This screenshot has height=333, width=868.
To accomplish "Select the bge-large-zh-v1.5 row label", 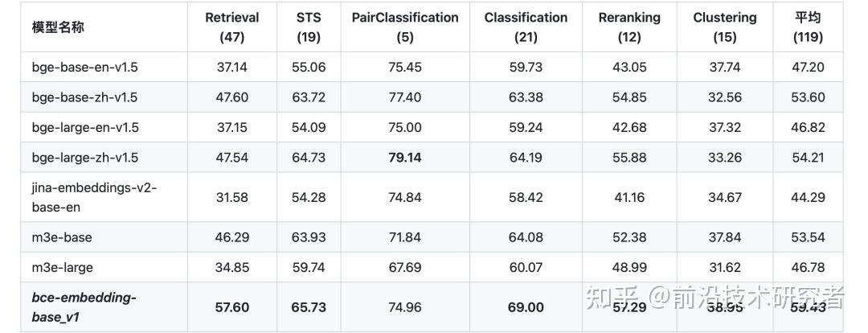I will point(85,158).
